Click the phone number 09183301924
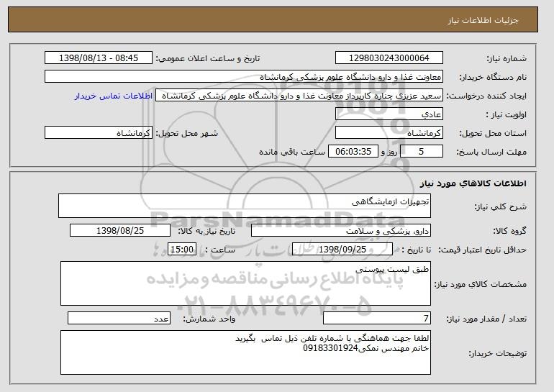Viewport: 554px width, 392px height. coord(331,349)
